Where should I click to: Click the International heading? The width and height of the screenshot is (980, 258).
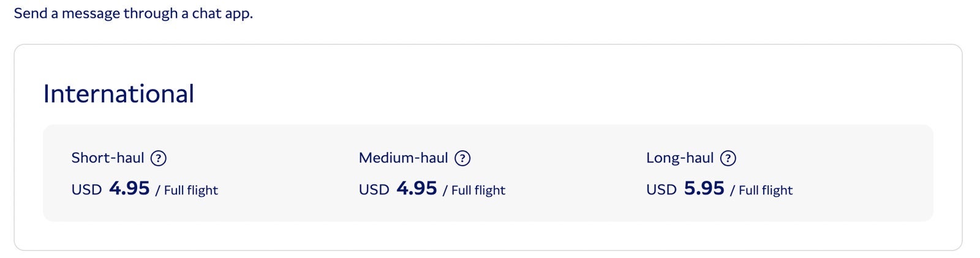pyautogui.click(x=119, y=94)
